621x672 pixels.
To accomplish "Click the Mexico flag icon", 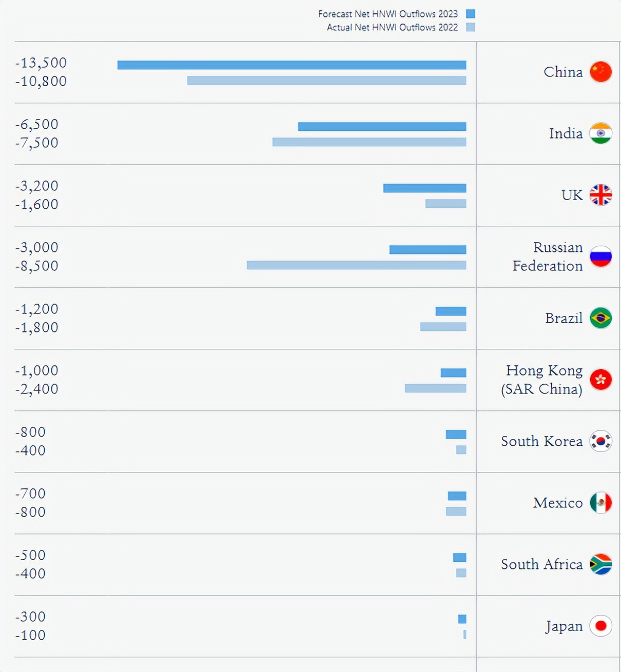I will (600, 503).
